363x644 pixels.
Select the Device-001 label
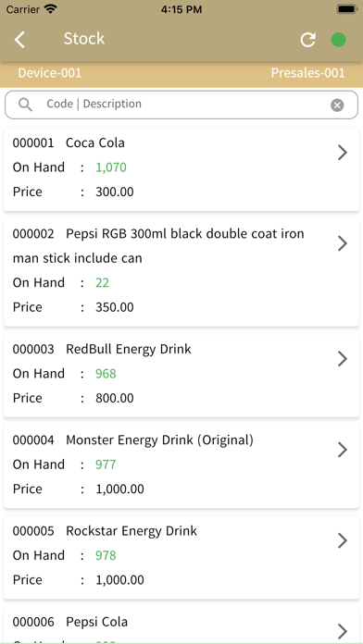coord(50,73)
